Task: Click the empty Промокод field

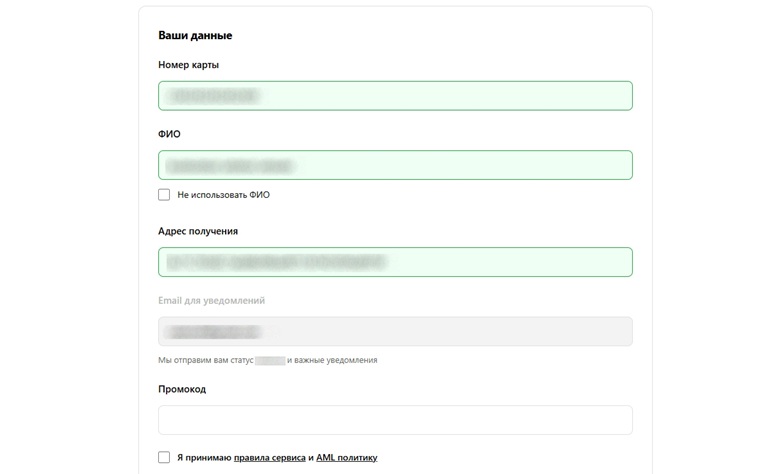Action: click(x=395, y=420)
